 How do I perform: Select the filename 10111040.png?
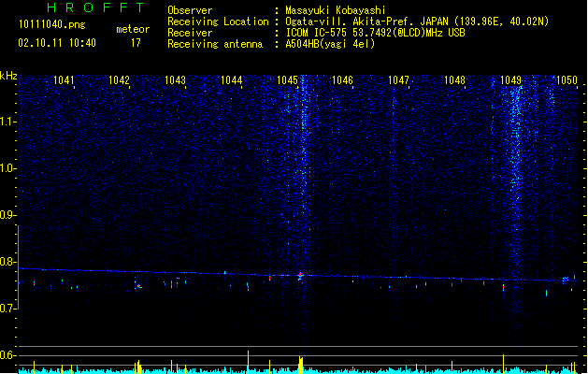(x=51, y=24)
